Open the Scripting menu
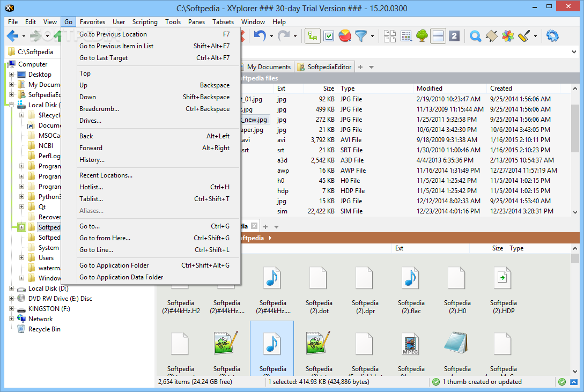This screenshot has height=392, width=584. [145, 22]
